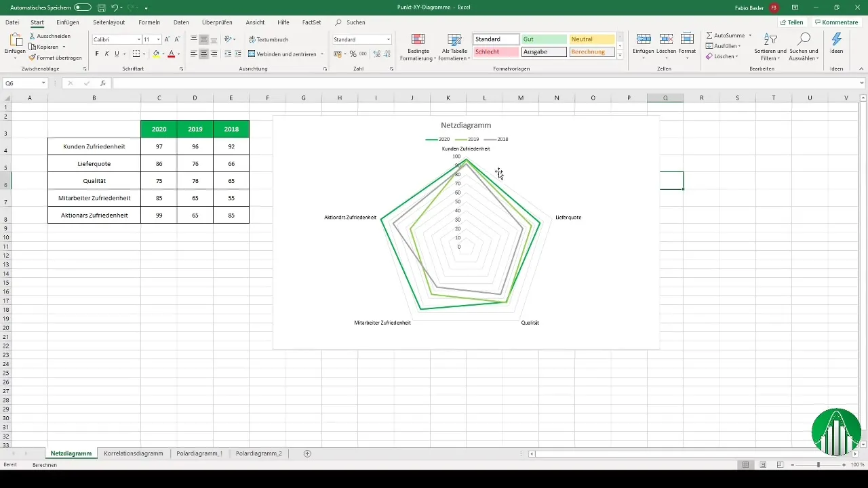Click the Format cells icon
The height and width of the screenshot is (488, 868).
point(687,39)
